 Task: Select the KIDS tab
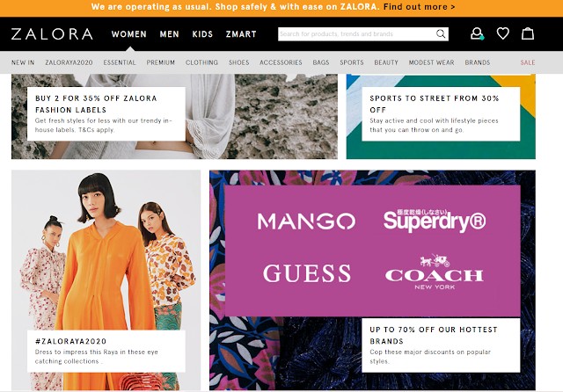[x=202, y=34]
